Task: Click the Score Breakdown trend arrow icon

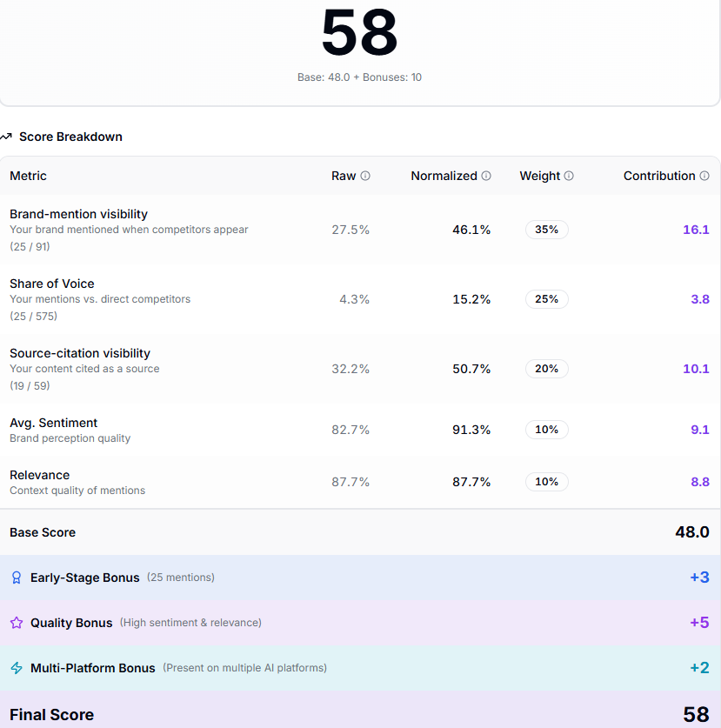Action: tap(7, 137)
